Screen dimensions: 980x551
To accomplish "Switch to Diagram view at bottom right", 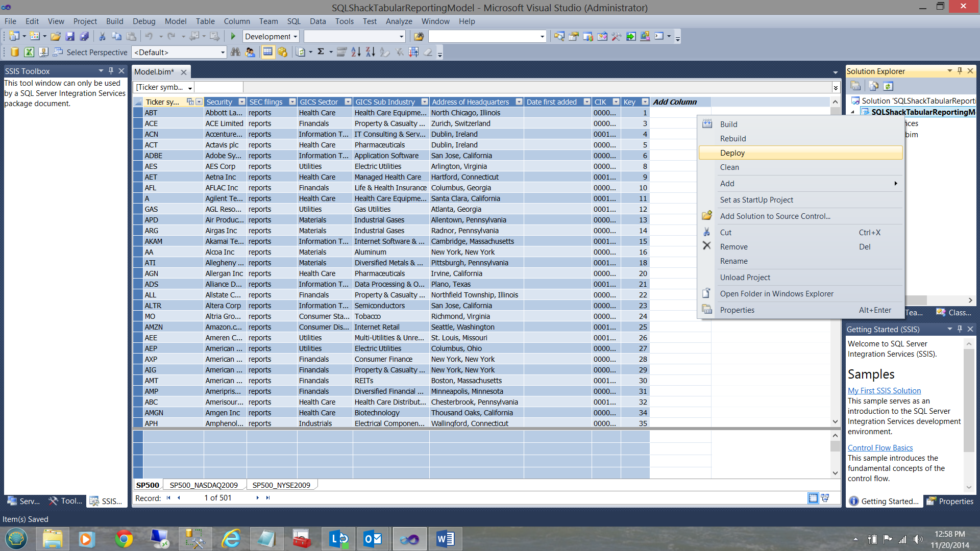I will 825,498.
